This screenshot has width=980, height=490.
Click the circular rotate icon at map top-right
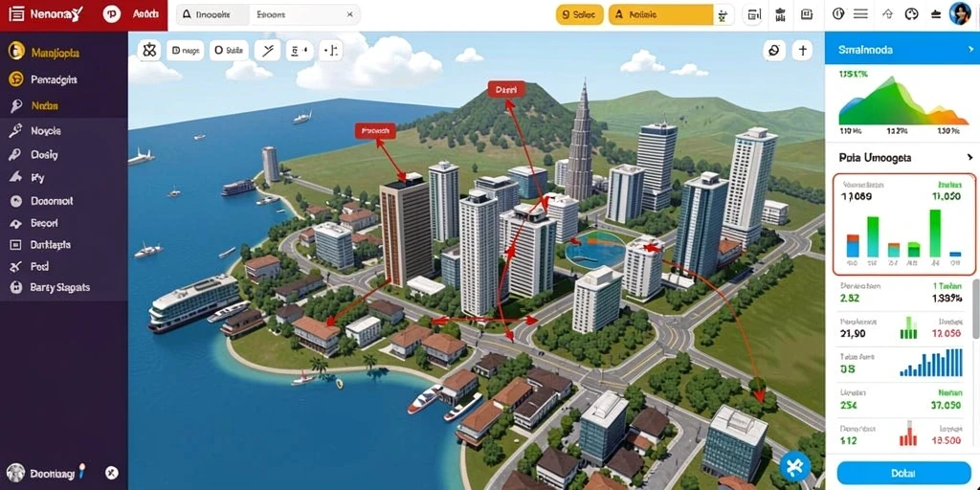pos(774,50)
